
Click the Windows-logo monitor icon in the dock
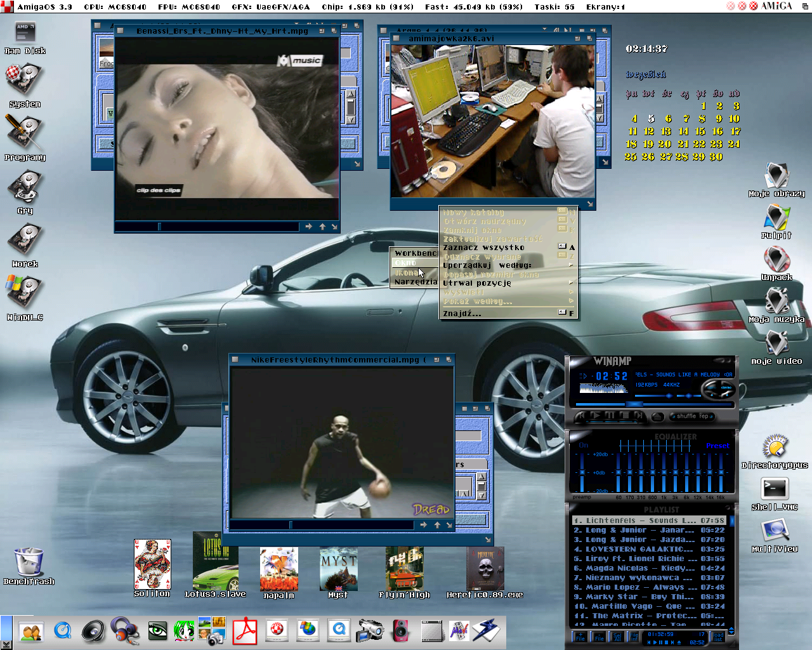click(308, 630)
